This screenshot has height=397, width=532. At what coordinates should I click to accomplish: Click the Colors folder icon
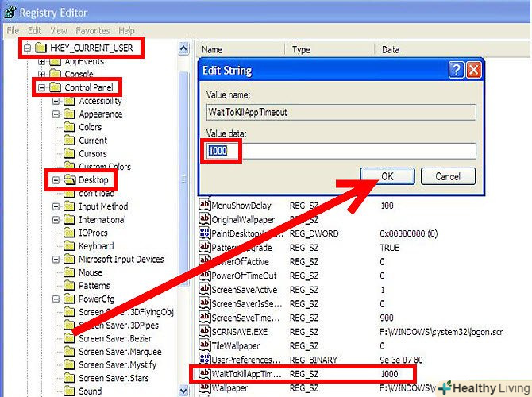[x=69, y=127]
